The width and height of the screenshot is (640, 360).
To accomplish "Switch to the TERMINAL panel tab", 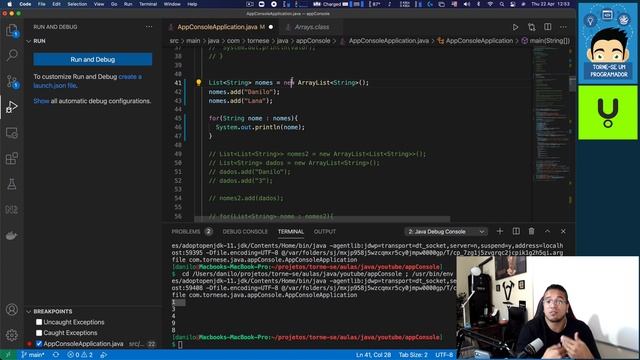I will (291, 231).
